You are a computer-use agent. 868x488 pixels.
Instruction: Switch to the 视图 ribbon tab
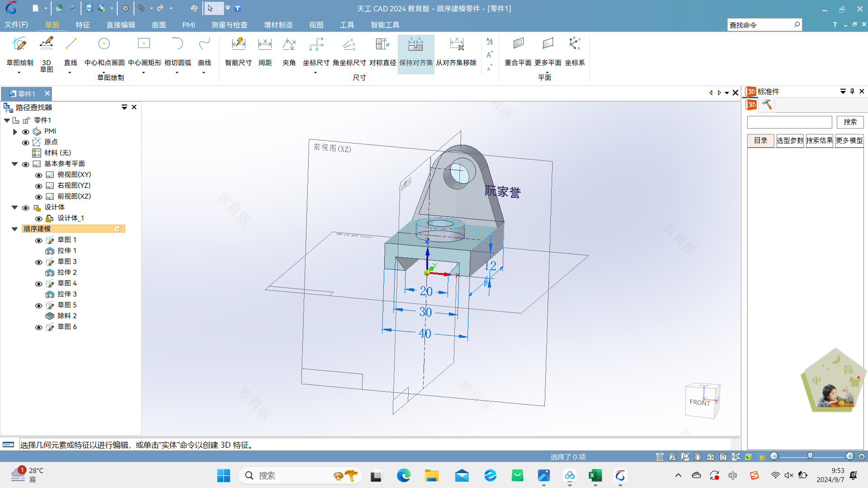coord(316,25)
